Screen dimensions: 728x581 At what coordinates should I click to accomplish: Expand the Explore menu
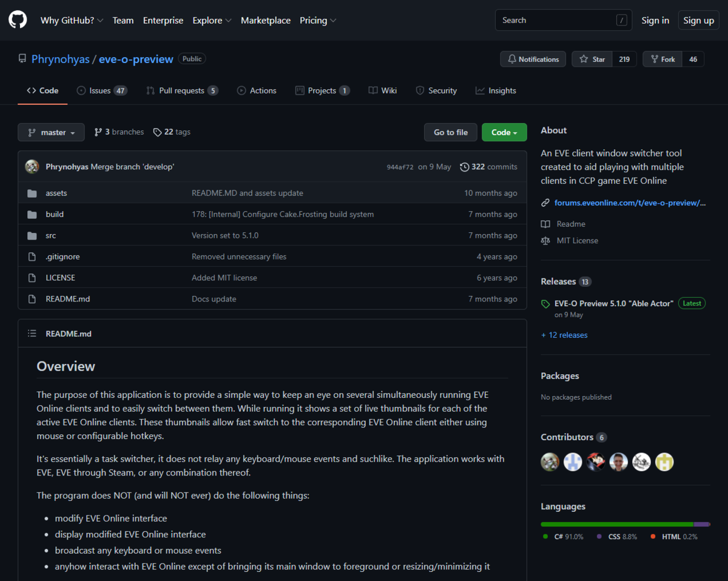pyautogui.click(x=212, y=20)
